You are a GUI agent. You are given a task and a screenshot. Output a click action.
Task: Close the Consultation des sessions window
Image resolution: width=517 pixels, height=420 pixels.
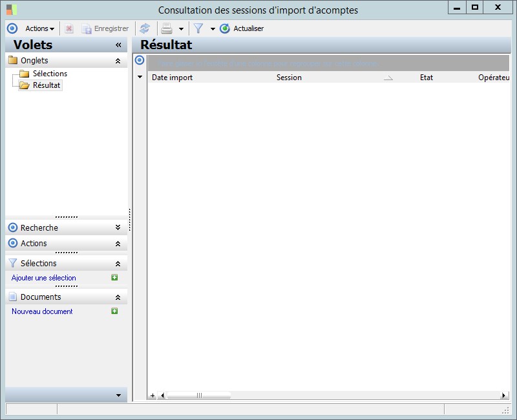tap(498, 8)
